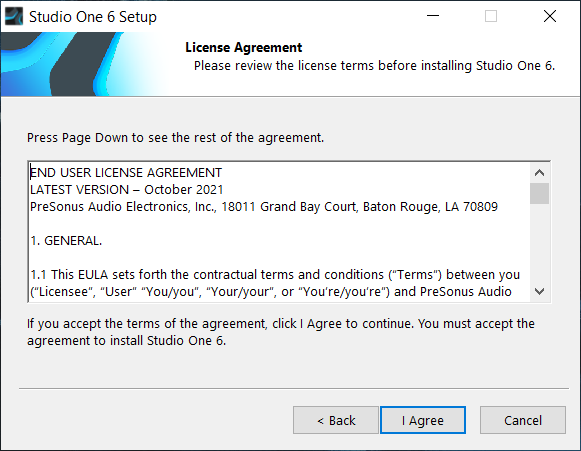Accept the license with I Agree
The image size is (581, 451).
(x=423, y=420)
